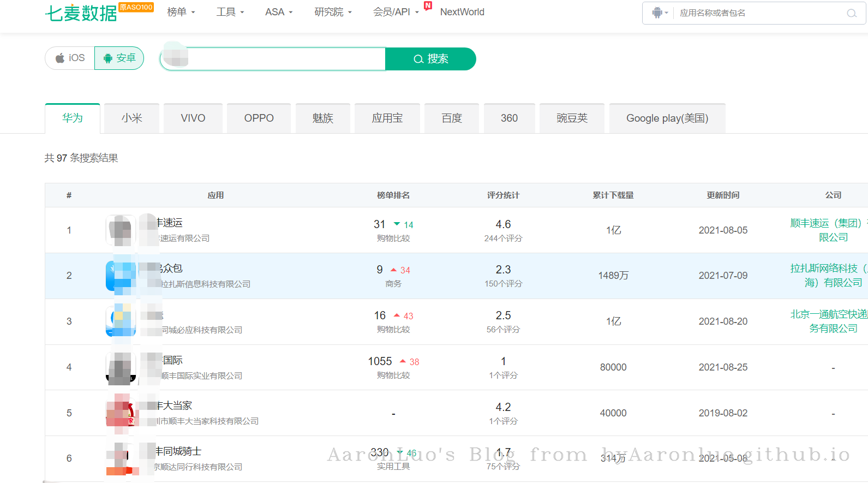Expand the 研究院 dropdown menu
Viewport: 868px width, 483px height.
tap(333, 12)
